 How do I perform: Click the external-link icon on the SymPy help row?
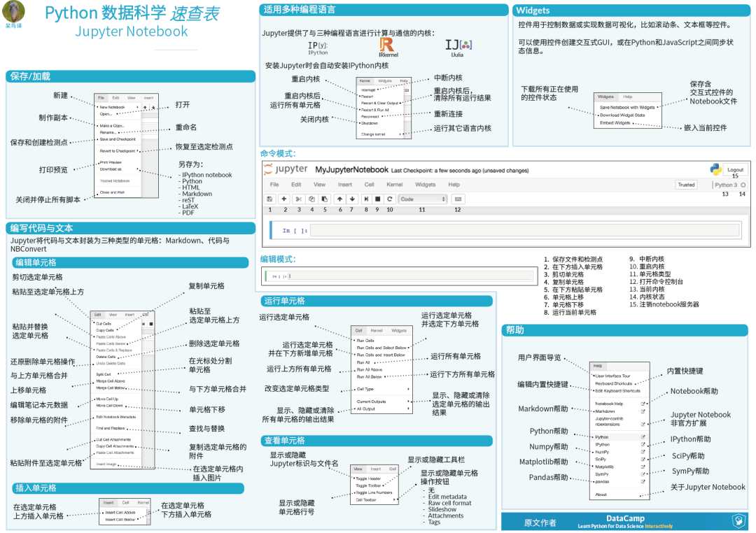pos(643,474)
